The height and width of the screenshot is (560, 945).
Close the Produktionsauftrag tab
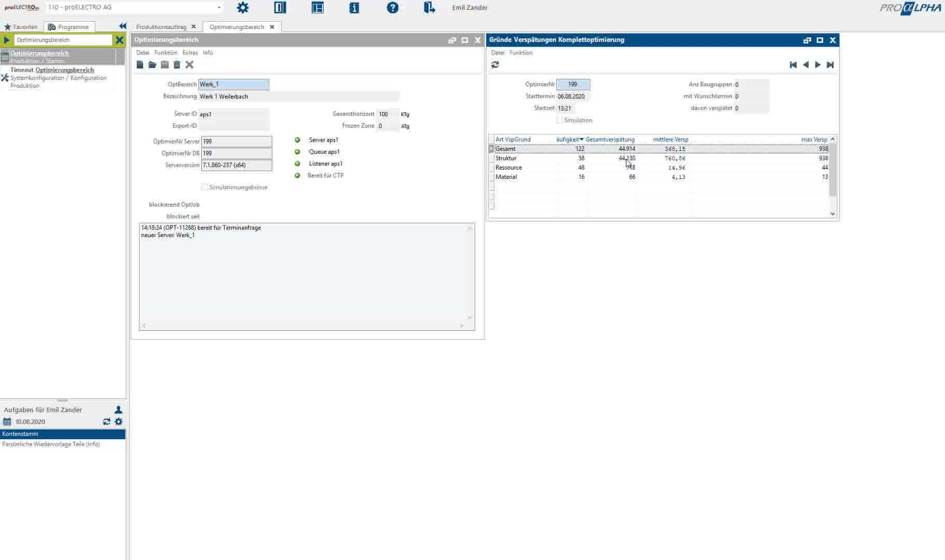(x=193, y=26)
